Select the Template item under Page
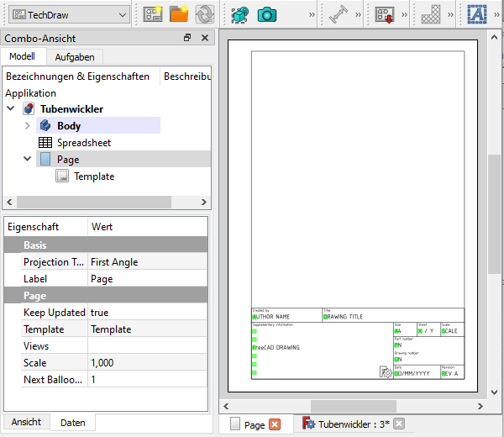The image size is (504, 437). 93,176
